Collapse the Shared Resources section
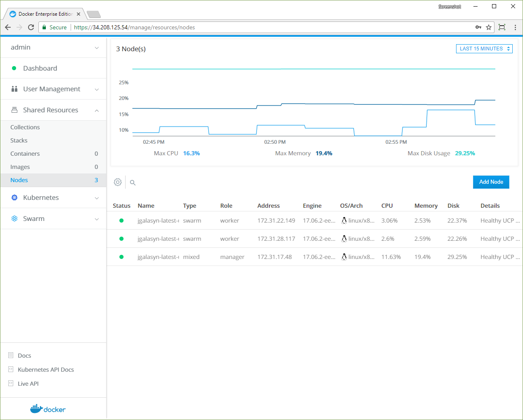This screenshot has width=523, height=420. tap(97, 110)
